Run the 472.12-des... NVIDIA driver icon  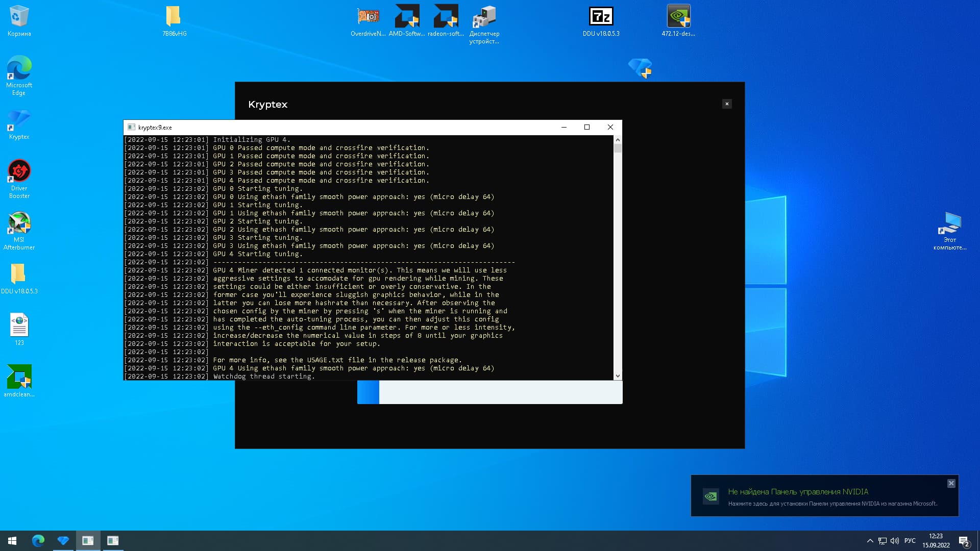[x=678, y=21]
